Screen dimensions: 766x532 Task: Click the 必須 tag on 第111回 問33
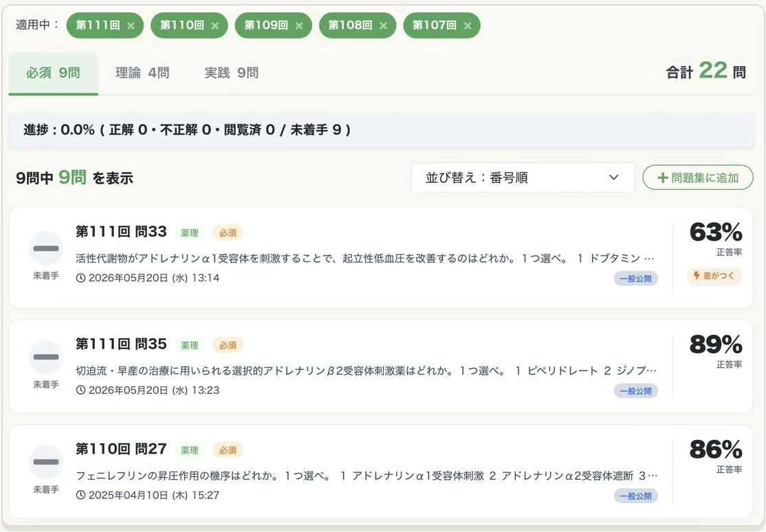[x=228, y=233]
